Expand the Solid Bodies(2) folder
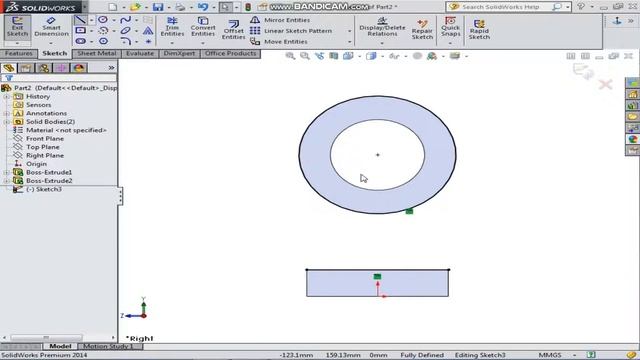 (x=6, y=122)
